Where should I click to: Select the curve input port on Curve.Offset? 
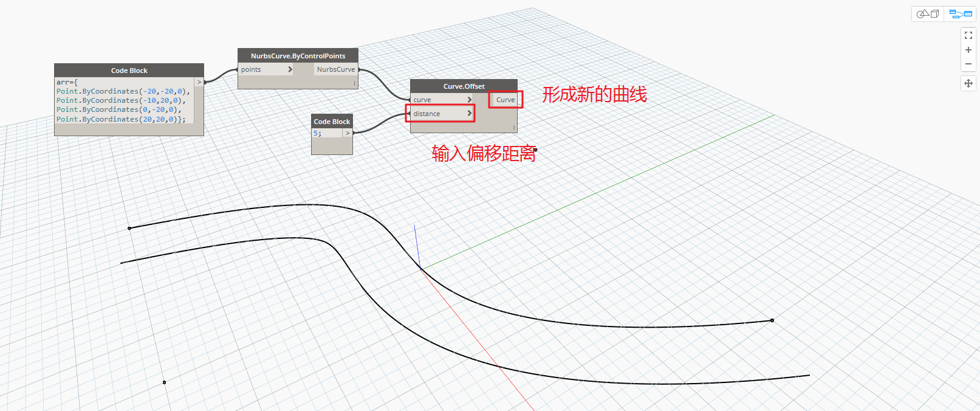click(442, 100)
